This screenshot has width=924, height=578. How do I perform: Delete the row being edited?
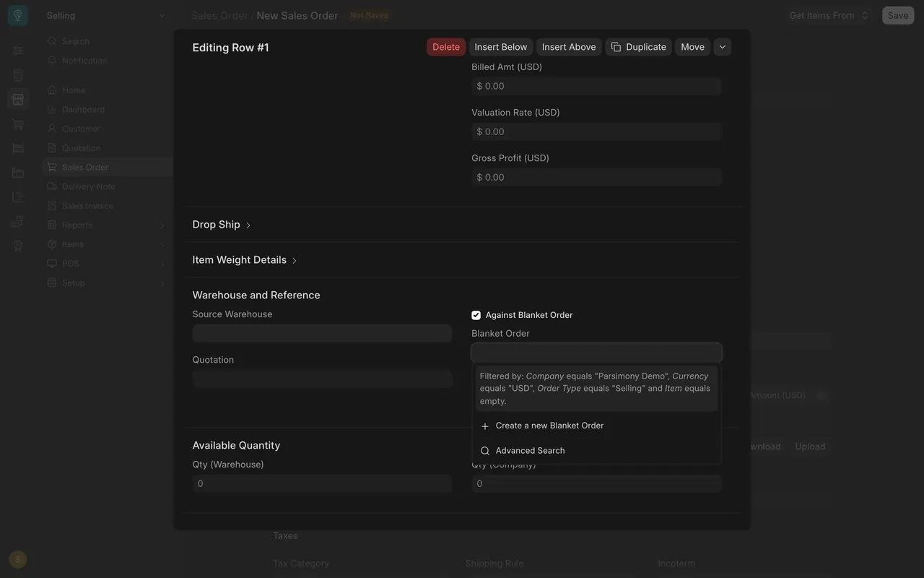pos(446,47)
